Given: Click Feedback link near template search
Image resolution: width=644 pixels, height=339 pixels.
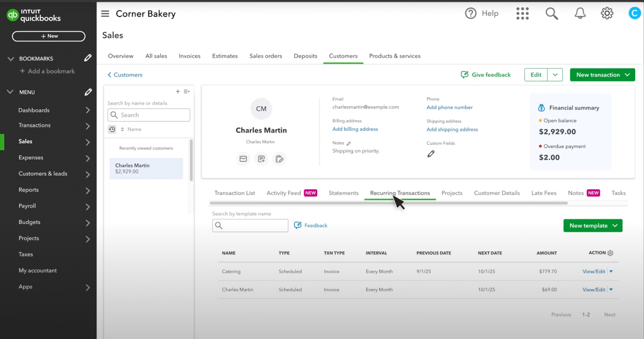Looking at the screenshot, I should coord(311,225).
